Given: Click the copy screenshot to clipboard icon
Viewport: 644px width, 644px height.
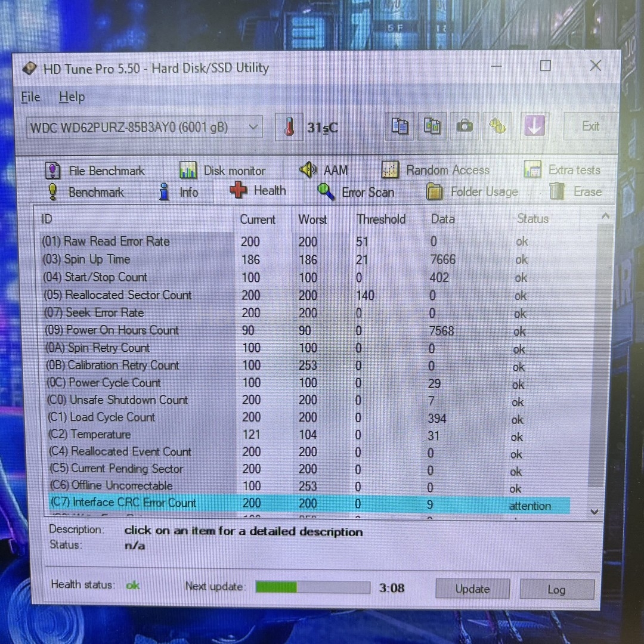Looking at the screenshot, I should (x=432, y=126).
